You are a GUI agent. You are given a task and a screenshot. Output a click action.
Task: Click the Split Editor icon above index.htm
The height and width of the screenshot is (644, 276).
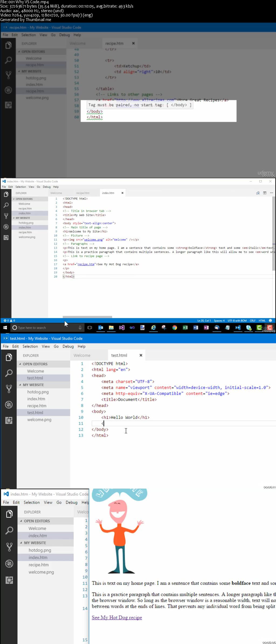point(265,193)
